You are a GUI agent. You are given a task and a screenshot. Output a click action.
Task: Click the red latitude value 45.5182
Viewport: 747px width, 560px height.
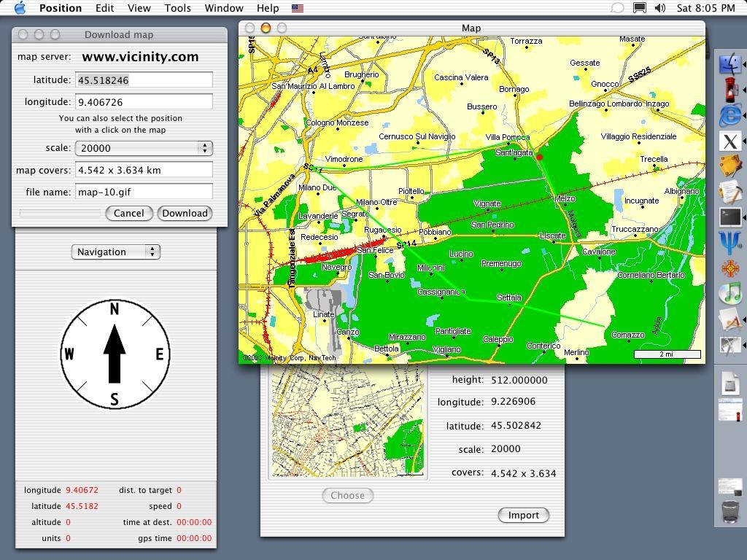82,506
